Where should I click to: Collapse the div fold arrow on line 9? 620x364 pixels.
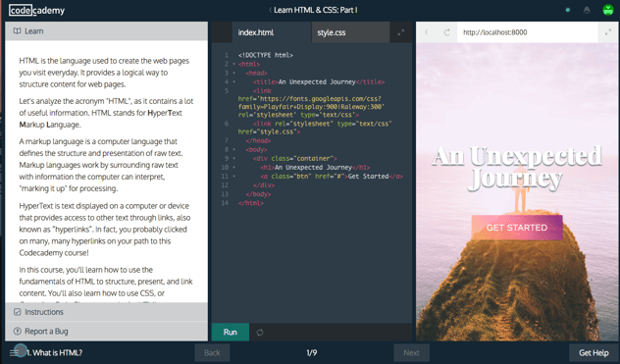234,158
